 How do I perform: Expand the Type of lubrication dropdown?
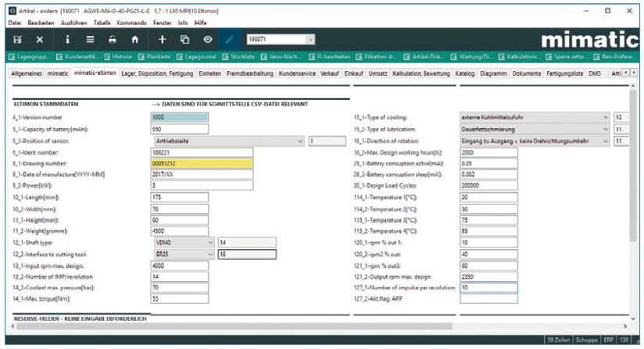click(x=606, y=129)
